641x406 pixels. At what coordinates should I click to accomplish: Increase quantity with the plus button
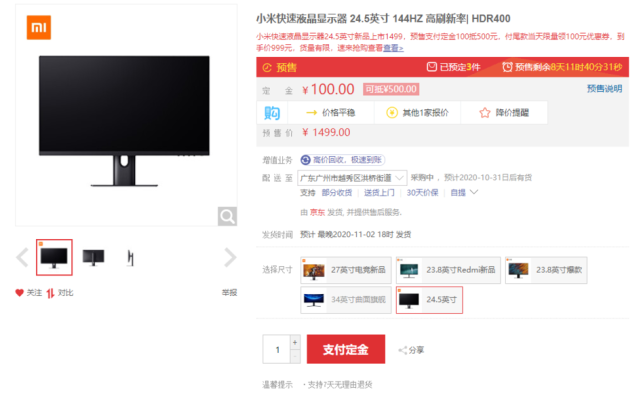pyautogui.click(x=295, y=343)
